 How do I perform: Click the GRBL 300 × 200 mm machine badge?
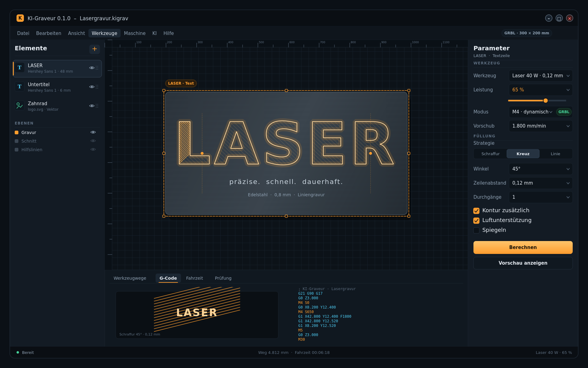coord(526,33)
